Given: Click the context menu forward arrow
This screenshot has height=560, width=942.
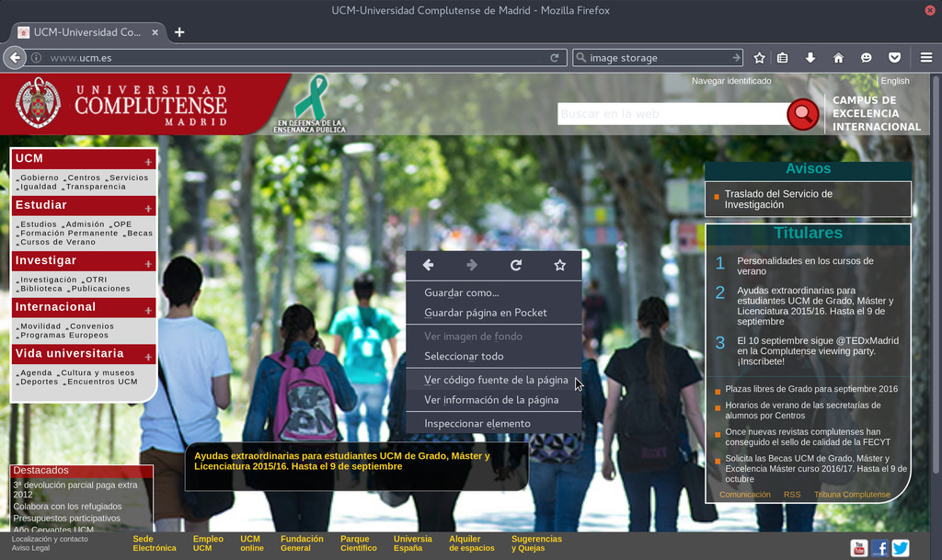Looking at the screenshot, I should coord(472,265).
